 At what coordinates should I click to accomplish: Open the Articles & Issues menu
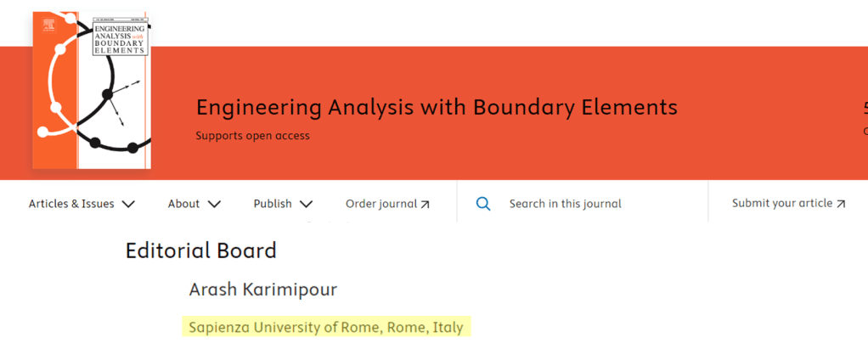[71, 204]
